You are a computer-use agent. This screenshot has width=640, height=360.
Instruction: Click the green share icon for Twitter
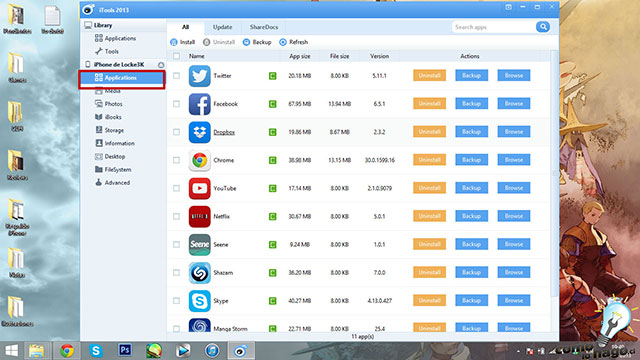point(273,76)
